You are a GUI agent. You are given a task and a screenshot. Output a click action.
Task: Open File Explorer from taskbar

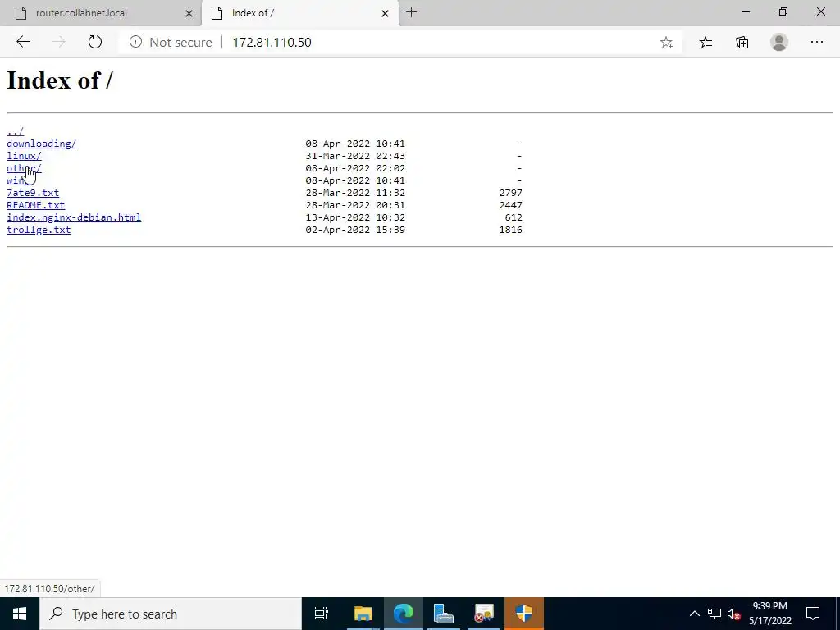[363, 614]
